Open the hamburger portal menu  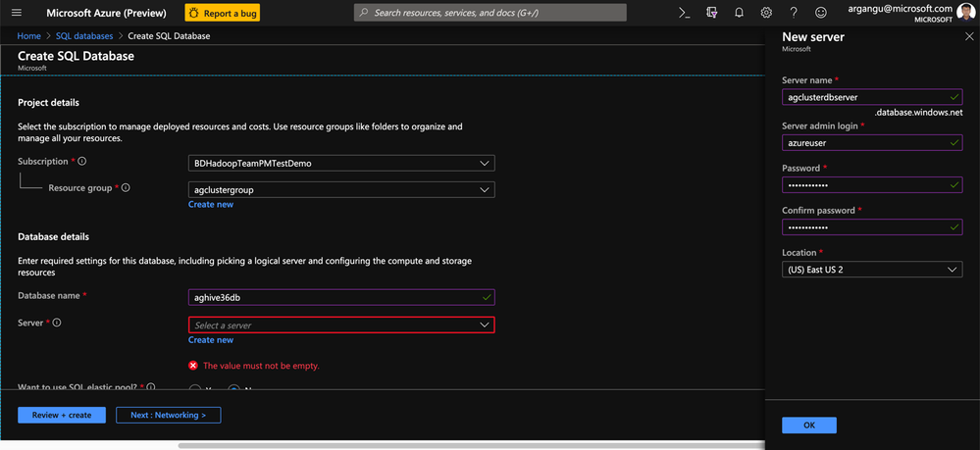(x=17, y=13)
